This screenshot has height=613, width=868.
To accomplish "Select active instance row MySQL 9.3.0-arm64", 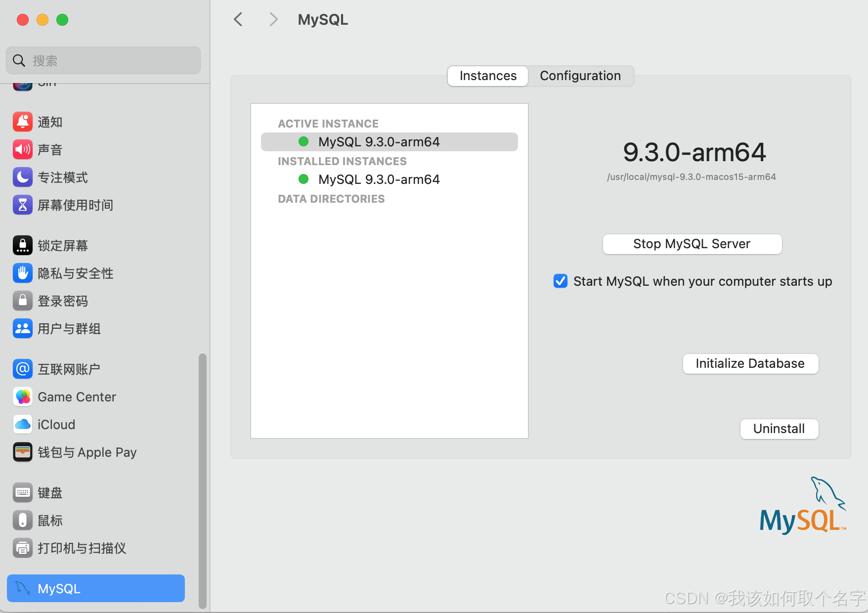I will click(x=390, y=141).
